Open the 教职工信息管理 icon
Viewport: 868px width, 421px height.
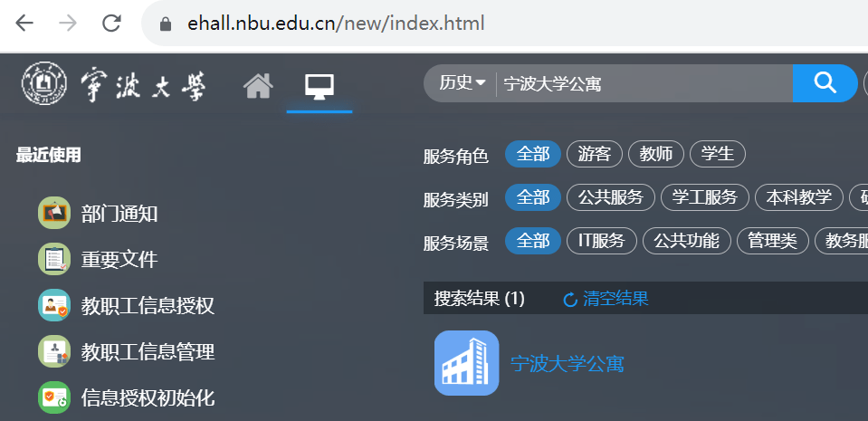54,351
